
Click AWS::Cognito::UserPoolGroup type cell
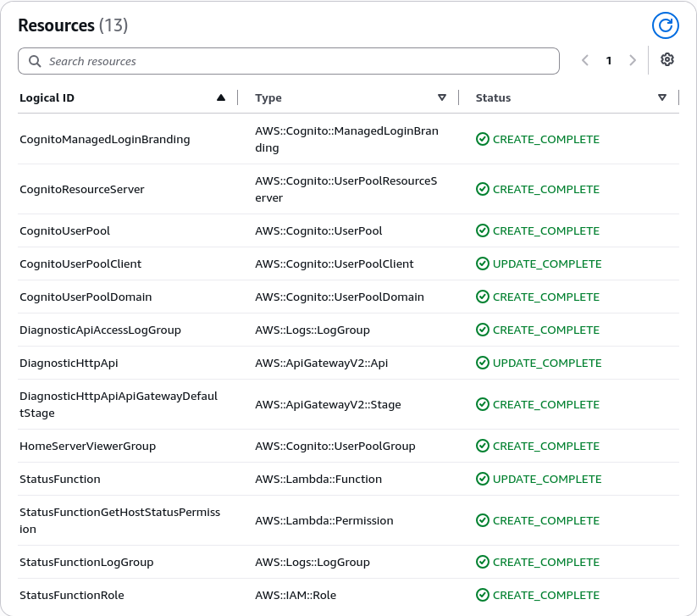(335, 446)
